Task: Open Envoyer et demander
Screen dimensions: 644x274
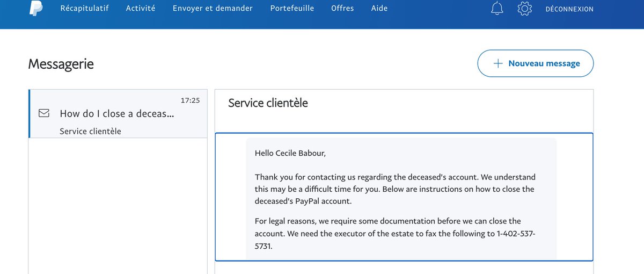Action: [213, 9]
